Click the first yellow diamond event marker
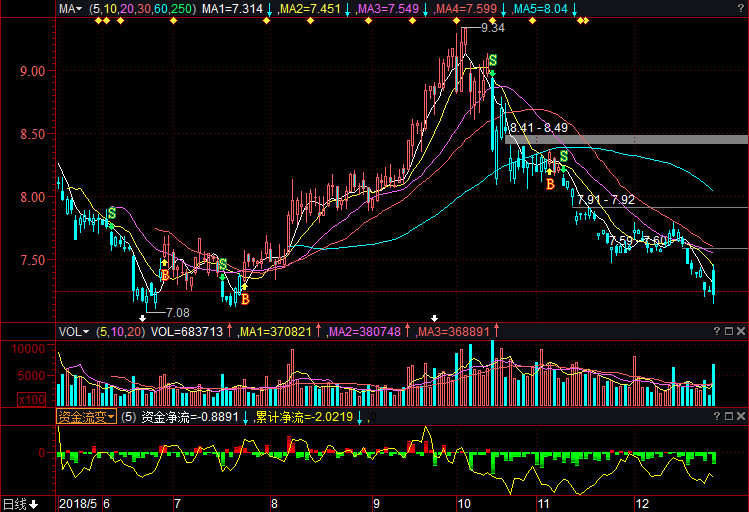The width and height of the screenshot is (749, 512). click(x=98, y=21)
